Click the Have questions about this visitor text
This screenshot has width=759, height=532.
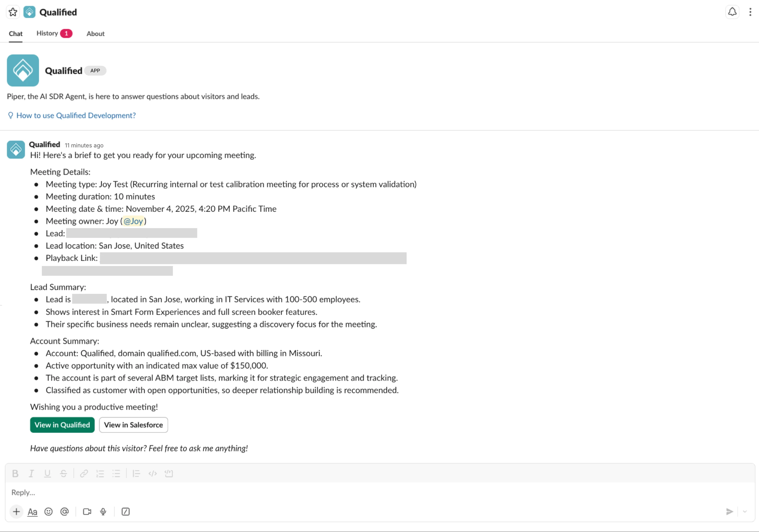pos(139,448)
